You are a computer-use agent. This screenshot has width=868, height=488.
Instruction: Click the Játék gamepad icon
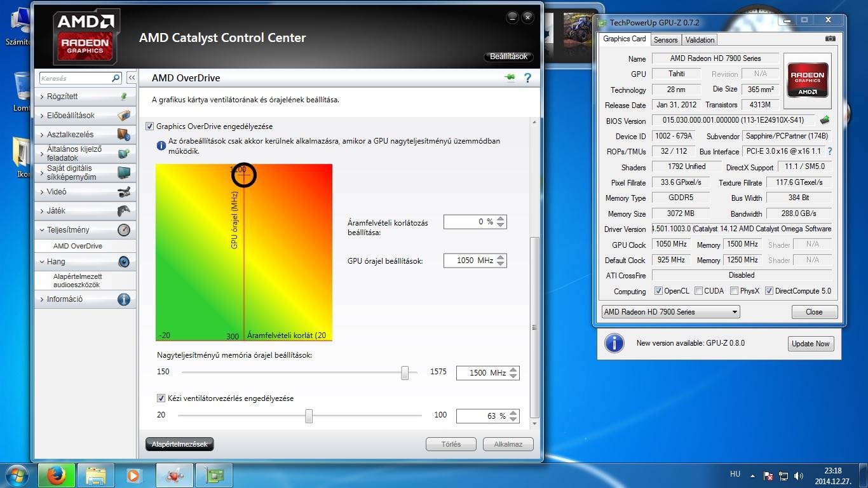click(x=124, y=211)
